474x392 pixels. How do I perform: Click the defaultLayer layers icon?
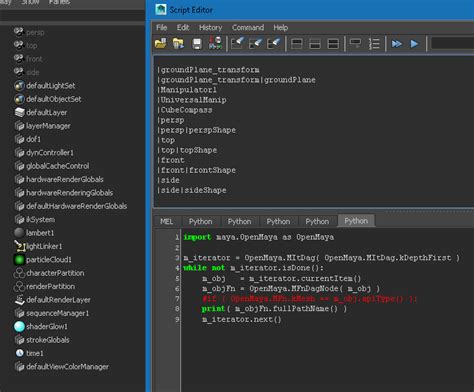19,112
